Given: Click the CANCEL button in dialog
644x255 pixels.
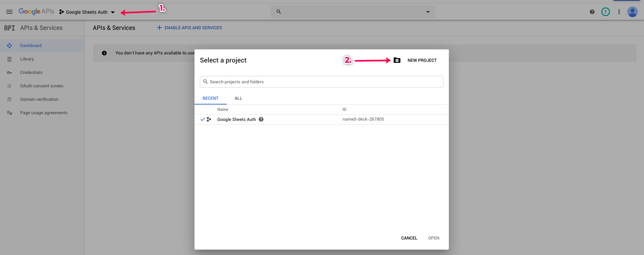Looking at the screenshot, I should point(409,238).
